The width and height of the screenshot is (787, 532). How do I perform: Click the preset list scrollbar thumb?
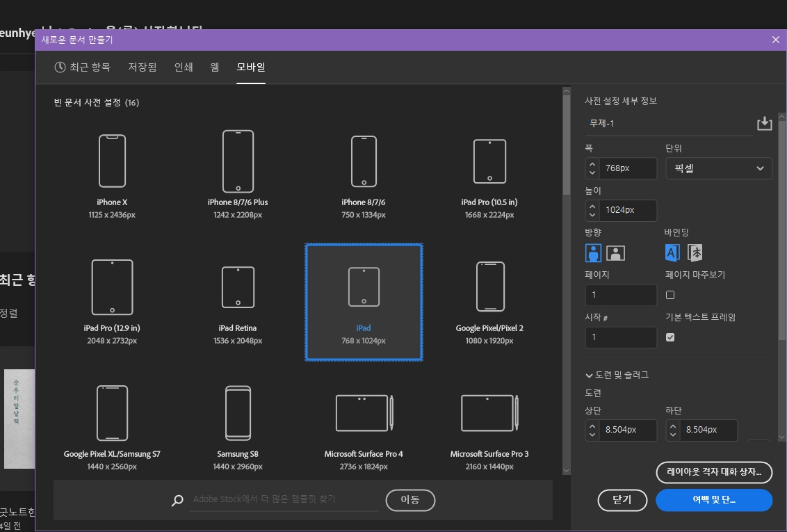[567, 145]
